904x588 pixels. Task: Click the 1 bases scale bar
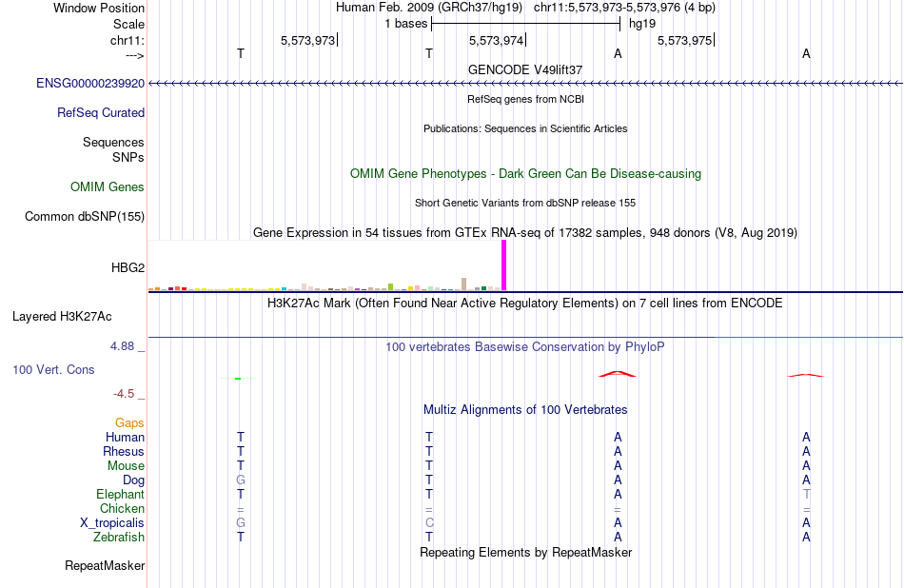coord(526,24)
